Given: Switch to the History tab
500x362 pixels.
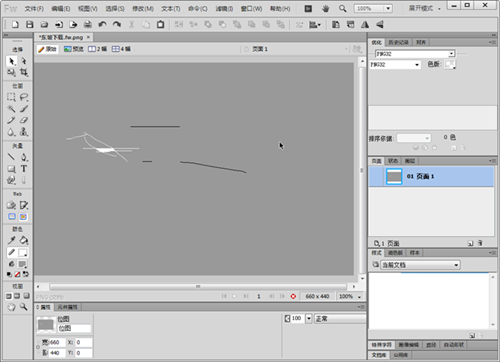Looking at the screenshot, I should point(398,42).
